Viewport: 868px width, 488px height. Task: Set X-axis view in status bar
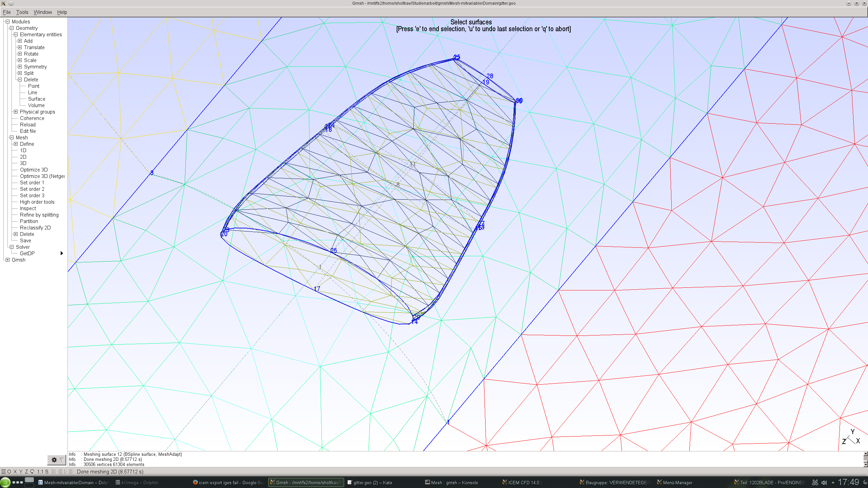(15, 471)
